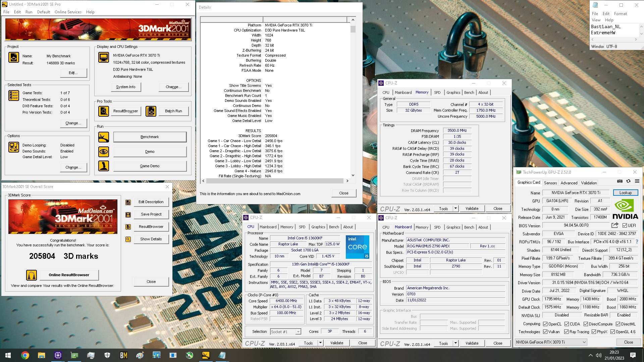Open the Online Services menu in 3DMark2001

point(68,12)
